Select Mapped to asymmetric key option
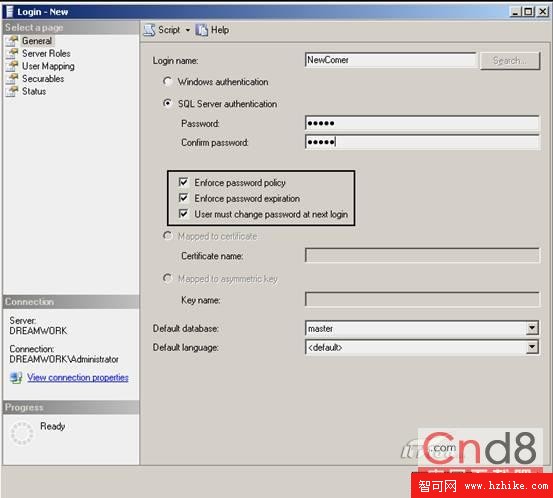The width and height of the screenshot is (553, 498). (167, 278)
